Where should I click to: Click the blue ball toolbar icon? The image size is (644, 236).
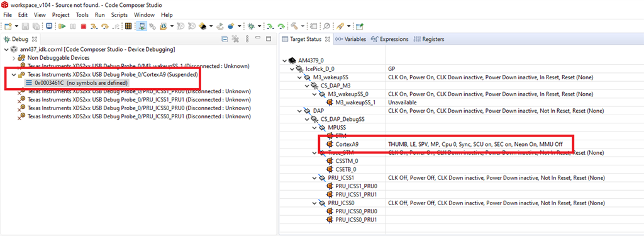point(230,26)
